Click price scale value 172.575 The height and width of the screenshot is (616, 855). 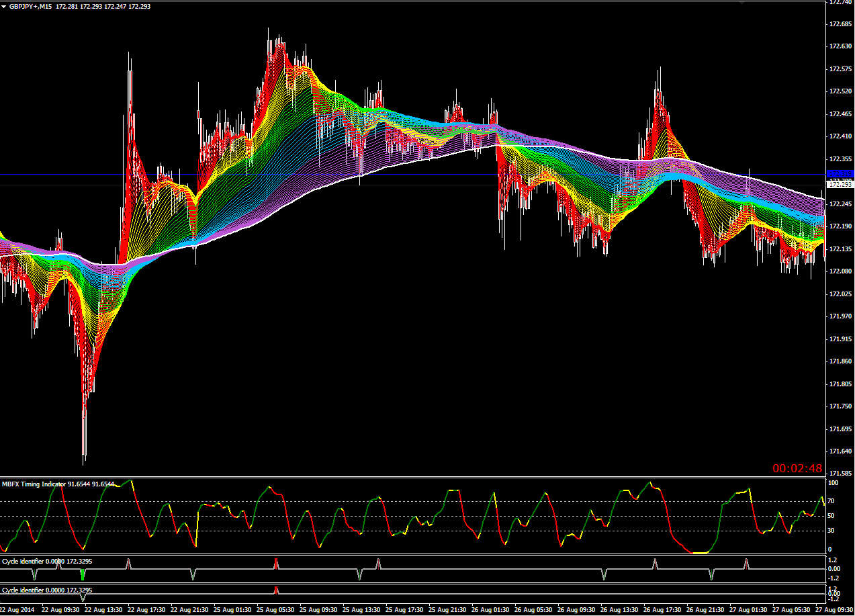[x=840, y=69]
